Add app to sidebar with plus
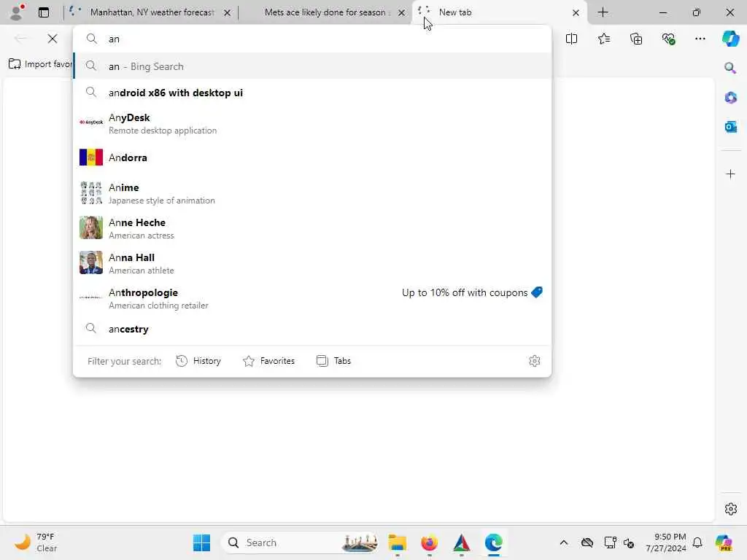Image resolution: width=747 pixels, height=560 pixels. [730, 174]
